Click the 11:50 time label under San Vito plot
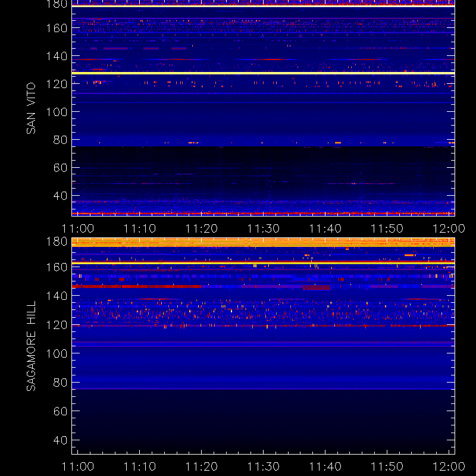Screen dimensions: 476x476 point(387,228)
